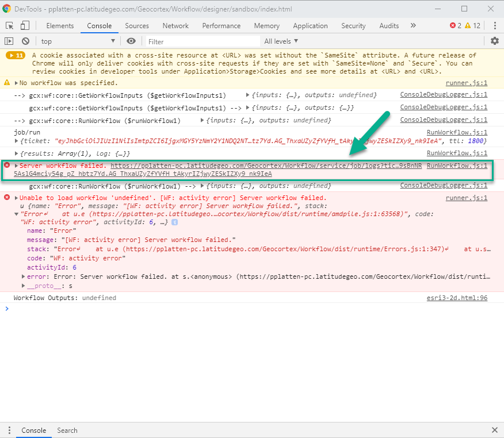The height and width of the screenshot is (438, 504).
Task: Expand the ticket object under job/run
Action: point(16,141)
